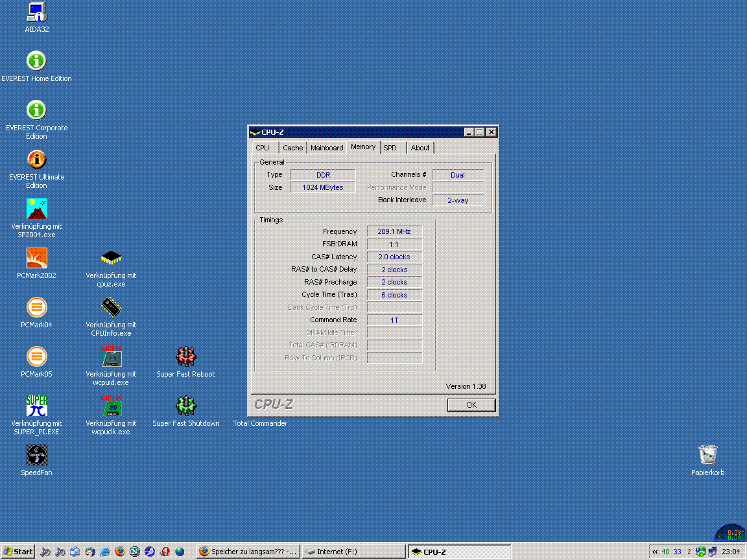Click the Bank Interleave 2-way value
Viewport: 747px width, 560px height.
[x=458, y=200]
